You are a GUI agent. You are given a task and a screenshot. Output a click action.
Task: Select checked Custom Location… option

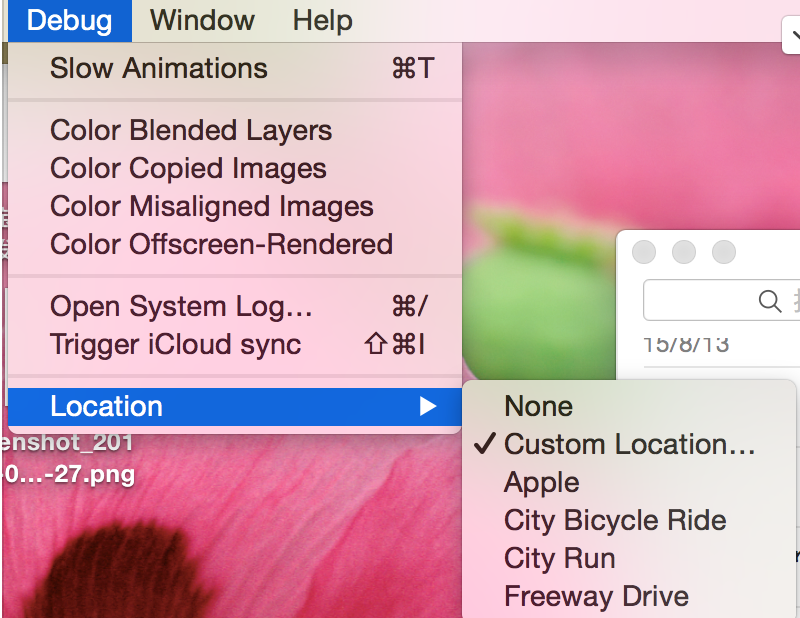629,444
